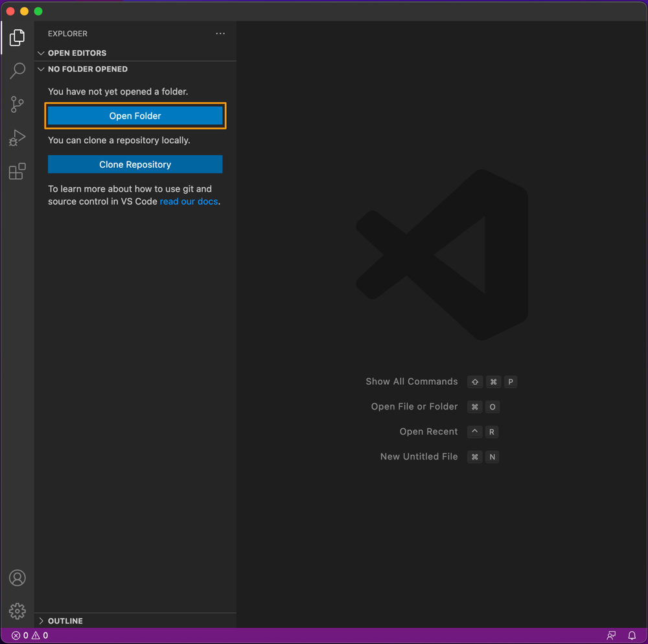Image resolution: width=648 pixels, height=644 pixels.
Task: Collapse the No Folder Opened section
Action: pos(87,69)
